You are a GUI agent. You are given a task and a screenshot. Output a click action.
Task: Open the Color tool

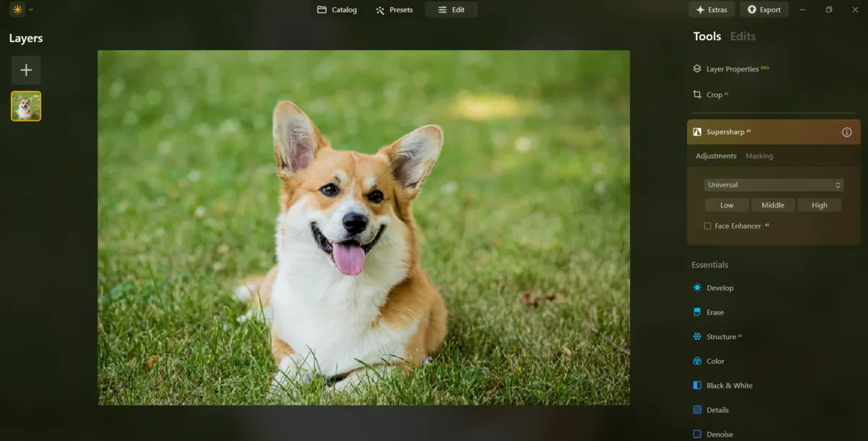715,361
